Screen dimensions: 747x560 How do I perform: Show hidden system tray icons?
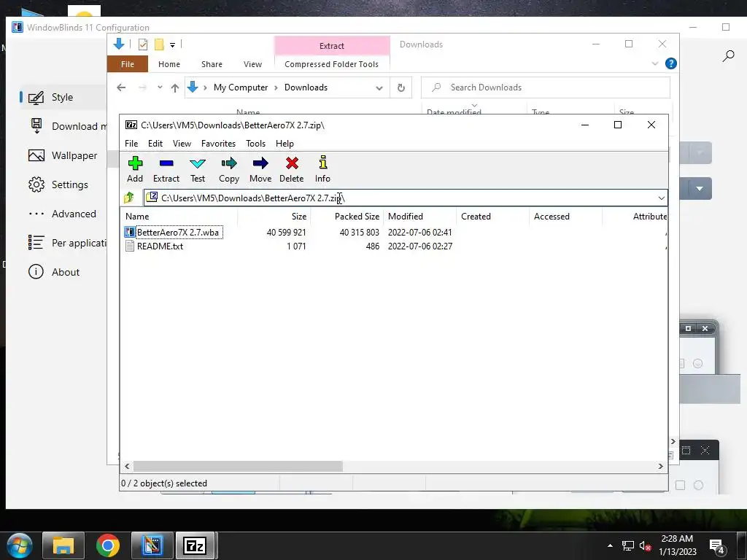pos(610,545)
